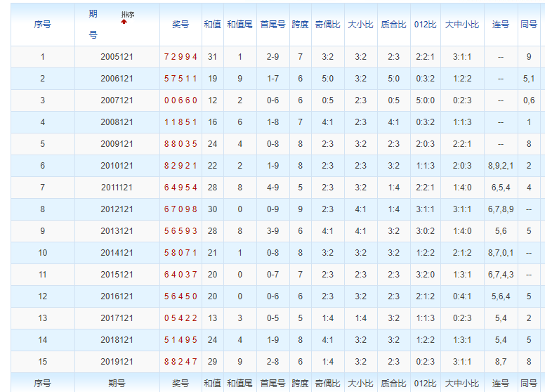
Task: Click the 奇偶比 header in the top row
Action: [328, 25]
